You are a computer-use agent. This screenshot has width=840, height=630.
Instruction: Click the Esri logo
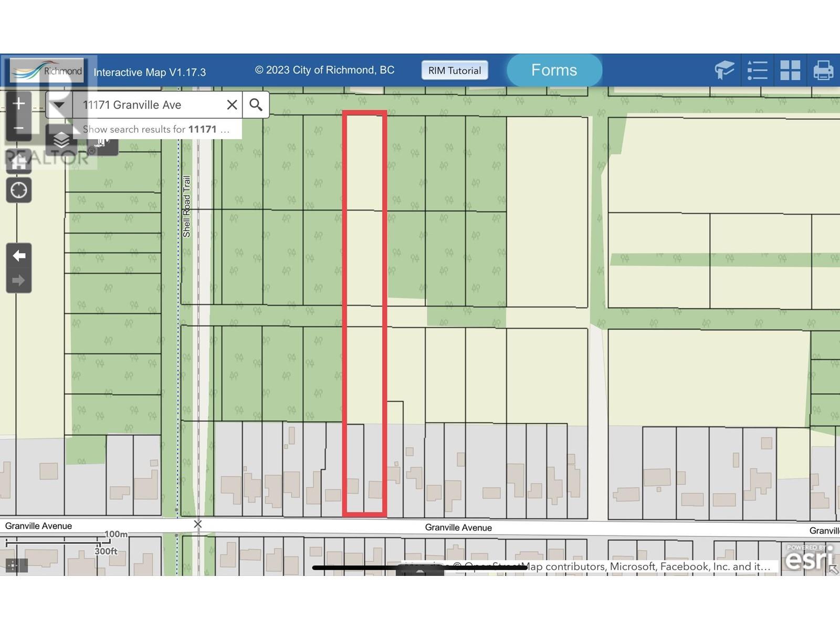click(808, 558)
